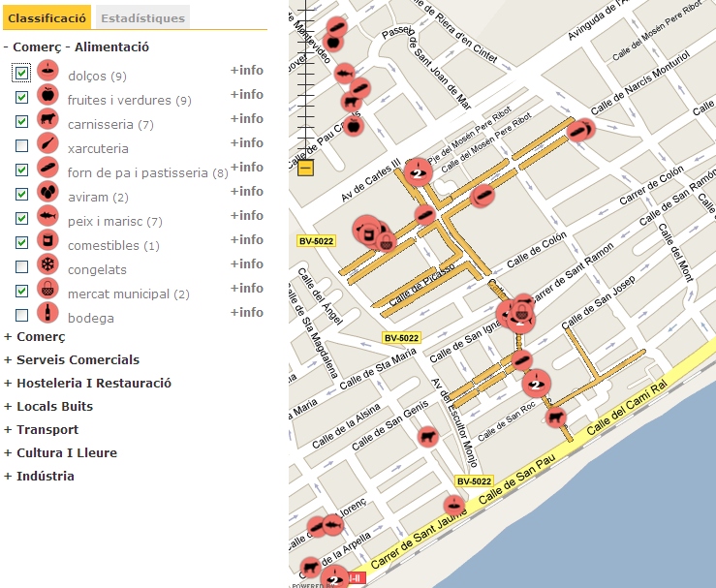Enable the xarcuteria checkbox
This screenshot has height=588, width=716.
tap(21, 146)
